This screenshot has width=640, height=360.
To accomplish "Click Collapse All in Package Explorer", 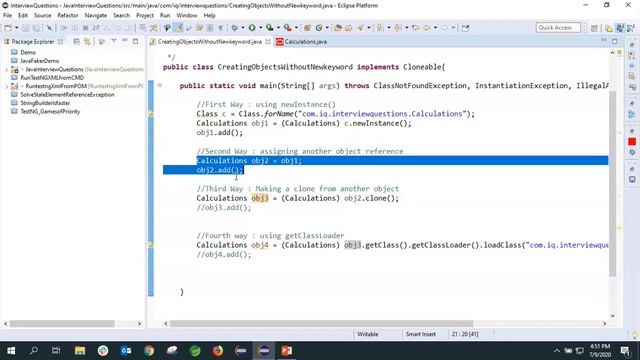I will 76,41.
